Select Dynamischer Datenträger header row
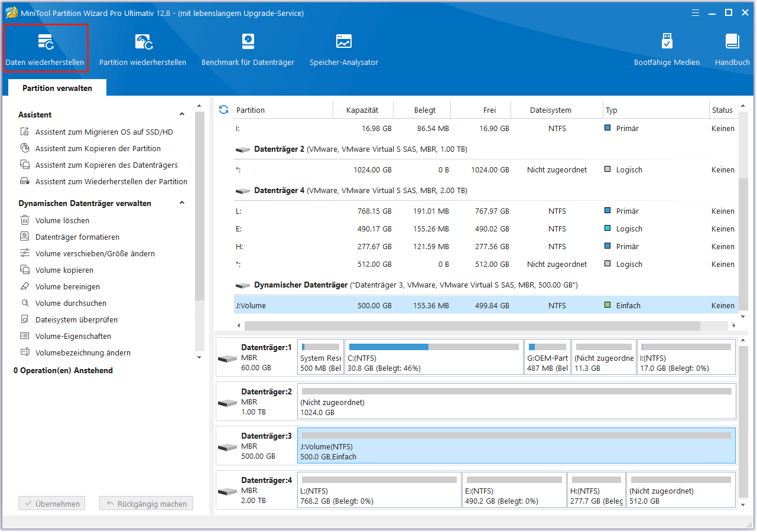 [x=486, y=285]
